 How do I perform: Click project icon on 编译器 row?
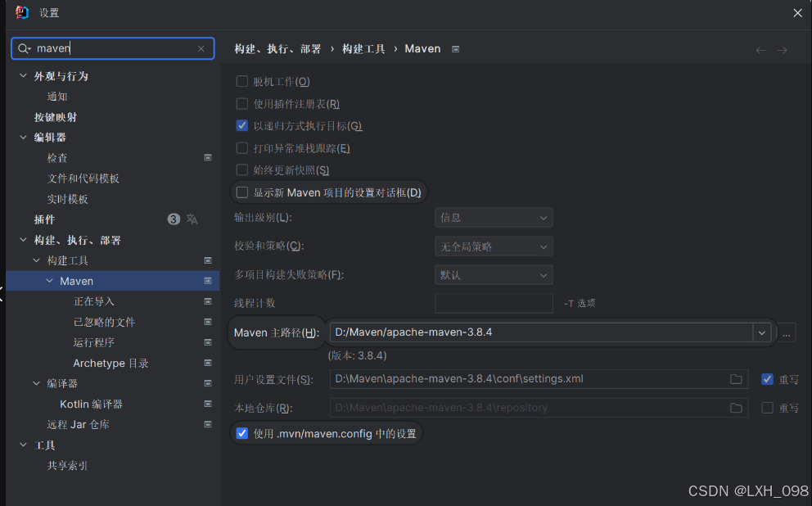click(x=208, y=383)
